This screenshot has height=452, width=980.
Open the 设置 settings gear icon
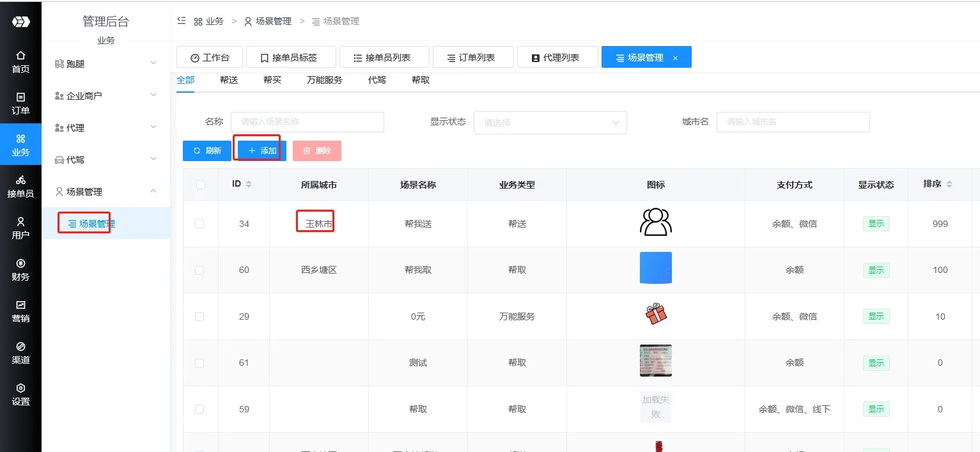click(20, 388)
